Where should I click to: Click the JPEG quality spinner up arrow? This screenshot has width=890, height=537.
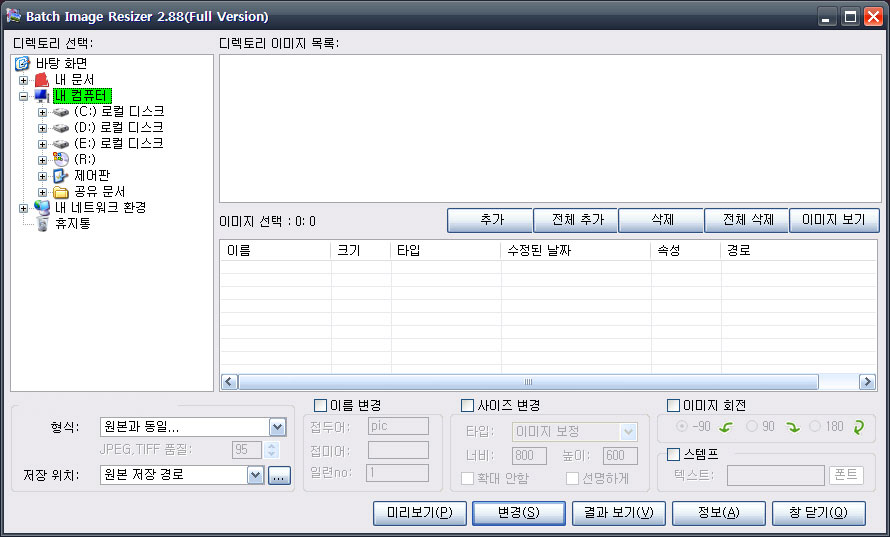coord(272,446)
